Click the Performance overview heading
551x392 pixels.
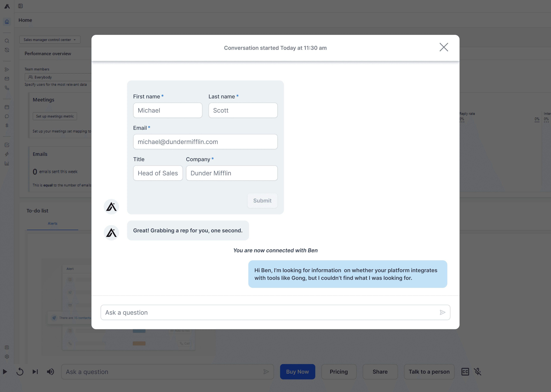48,54
